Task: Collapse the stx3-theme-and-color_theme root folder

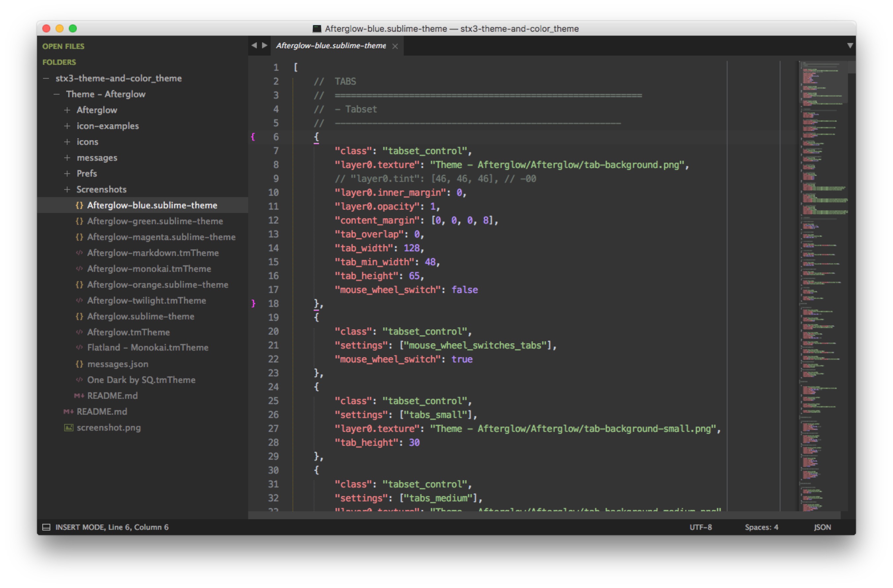Action: click(46, 78)
